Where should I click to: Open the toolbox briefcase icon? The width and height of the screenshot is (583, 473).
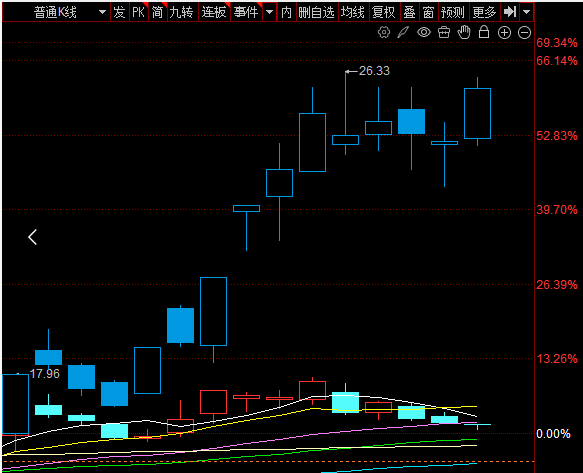444,32
